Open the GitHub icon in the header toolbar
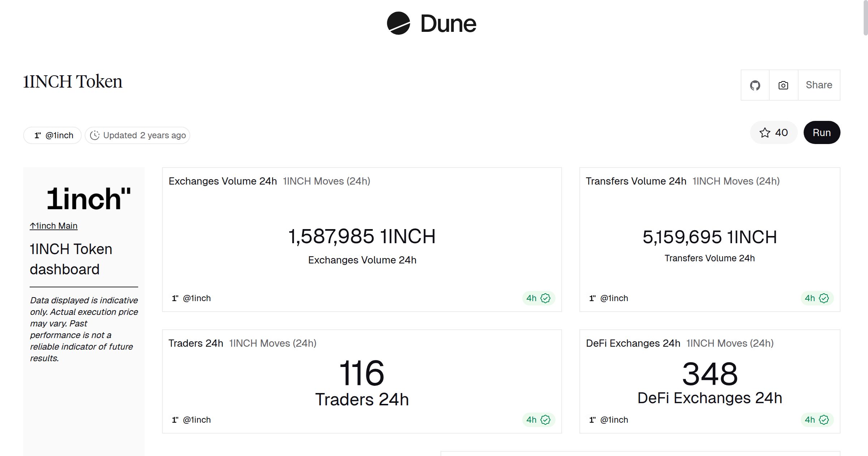 point(755,85)
